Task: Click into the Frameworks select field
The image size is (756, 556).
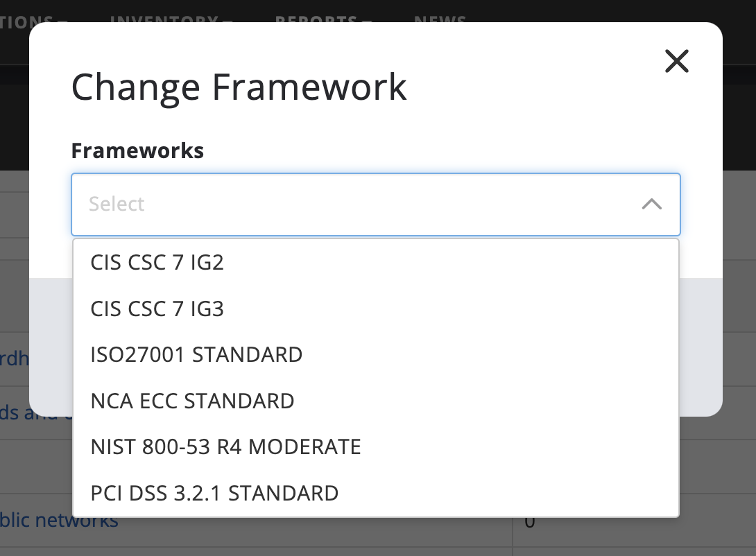Action: click(x=347, y=204)
